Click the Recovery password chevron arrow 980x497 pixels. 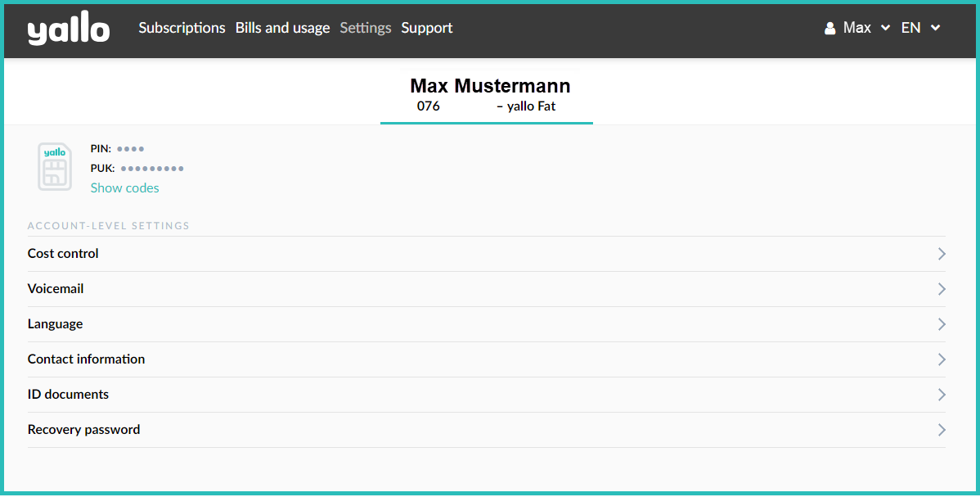point(942,430)
